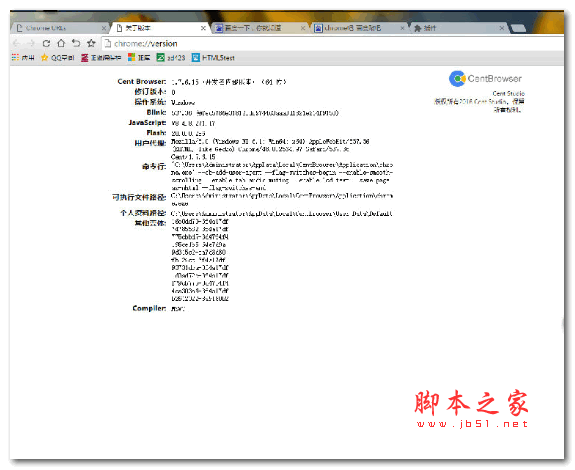
Task: Click the chrome://version address bar
Action: tap(332, 44)
